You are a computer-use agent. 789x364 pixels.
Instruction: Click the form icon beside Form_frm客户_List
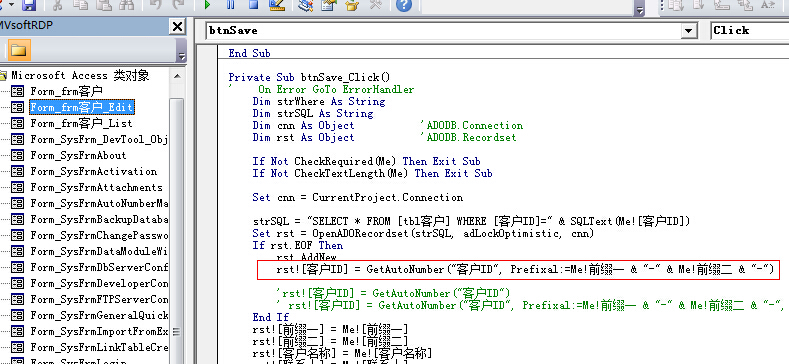pyautogui.click(x=17, y=123)
